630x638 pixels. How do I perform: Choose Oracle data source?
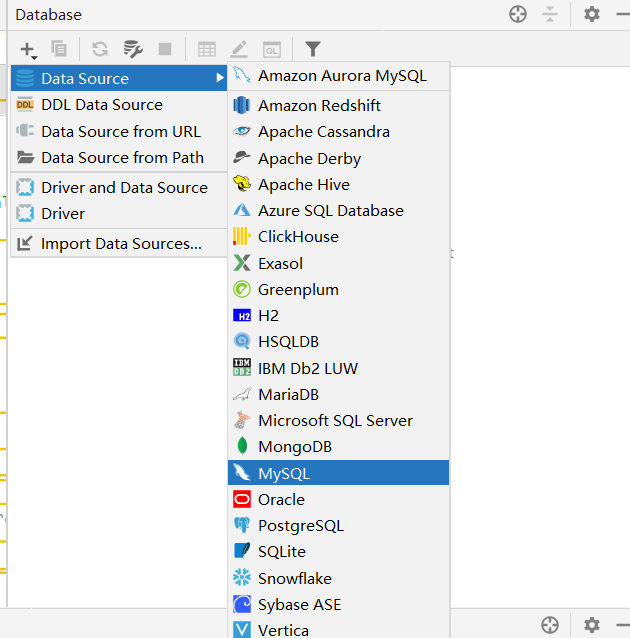coord(339,499)
